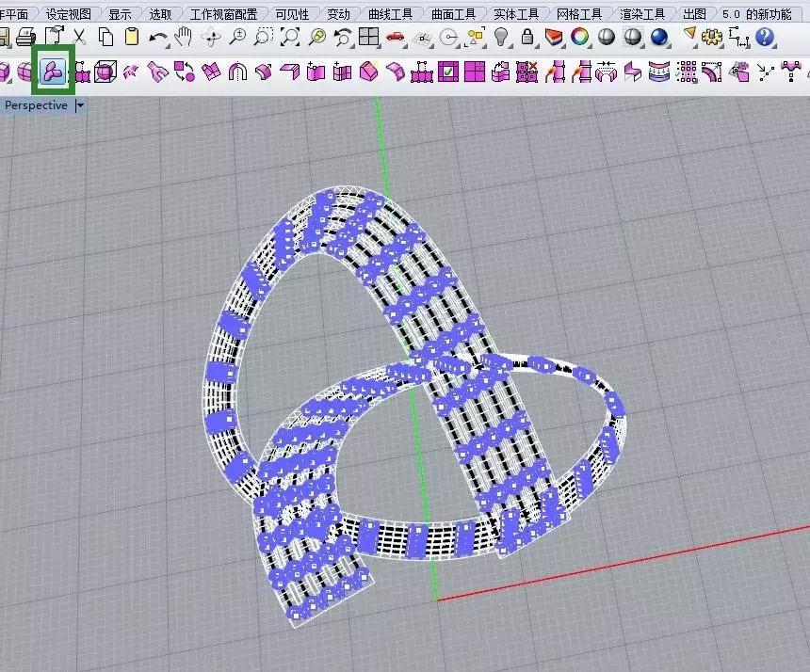The width and height of the screenshot is (810, 672).
Task: Click the Select objects shapes icon
Action: pyautogui.click(x=476, y=37)
